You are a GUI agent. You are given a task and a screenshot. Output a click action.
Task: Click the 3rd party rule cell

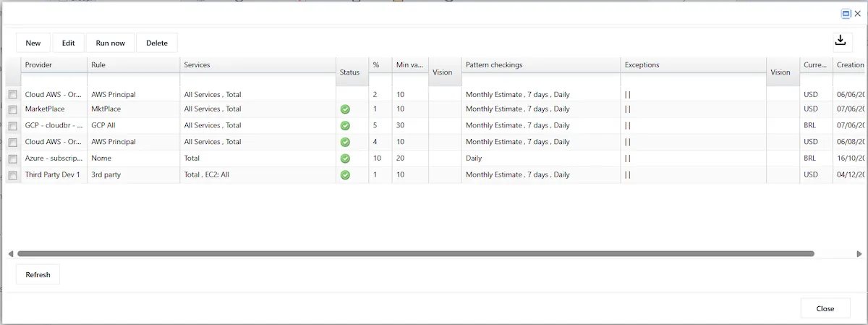pyautogui.click(x=133, y=174)
